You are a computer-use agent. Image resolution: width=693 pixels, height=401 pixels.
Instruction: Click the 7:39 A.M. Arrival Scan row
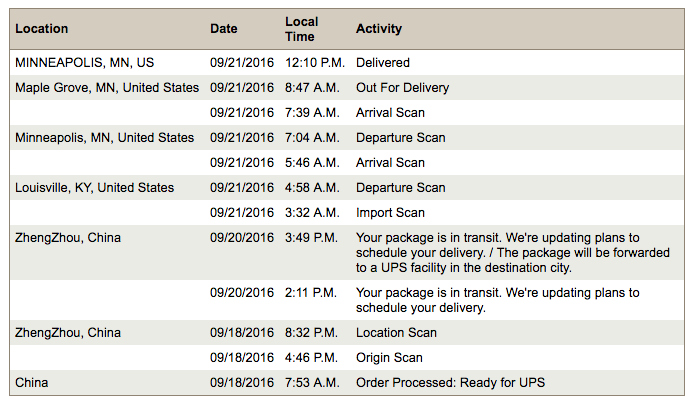[347, 113]
